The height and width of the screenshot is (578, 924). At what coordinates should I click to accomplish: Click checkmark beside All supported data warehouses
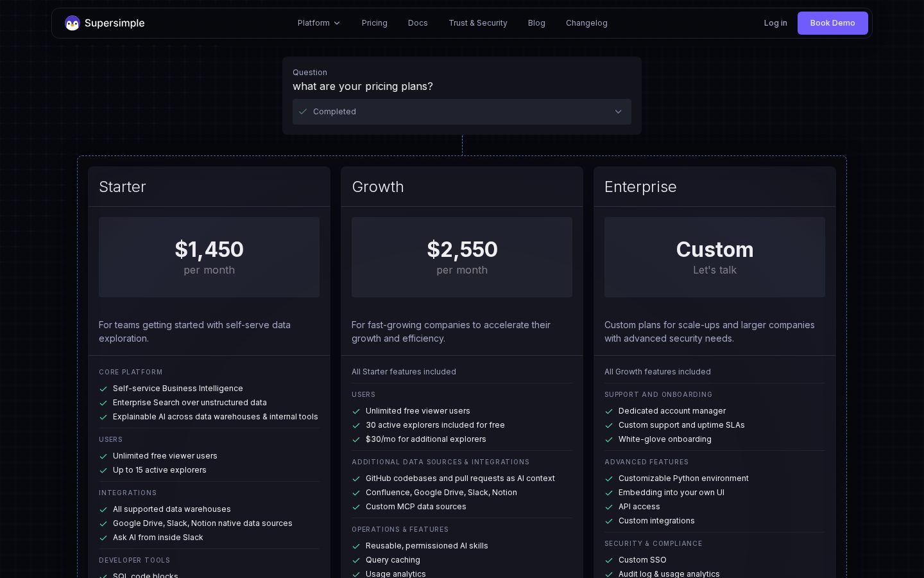pos(103,510)
